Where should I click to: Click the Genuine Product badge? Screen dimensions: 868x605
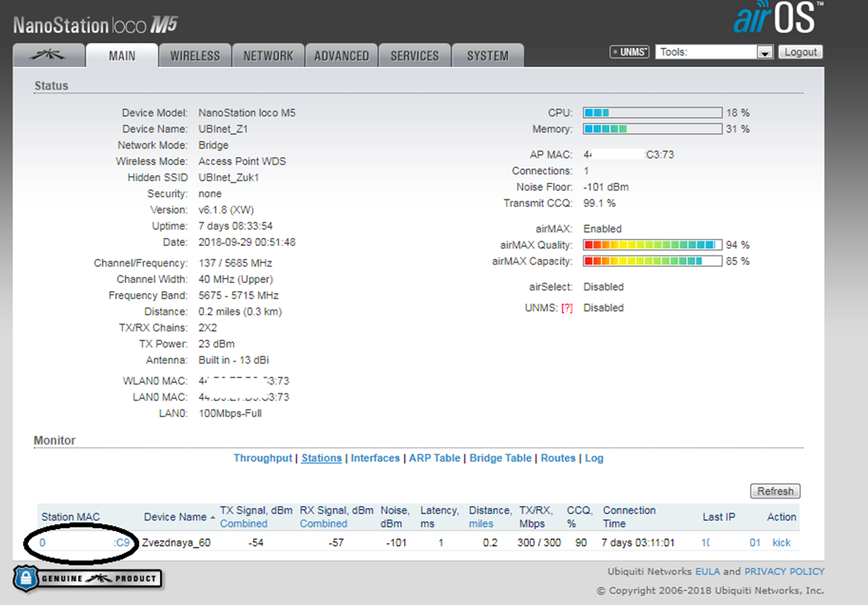tap(86, 578)
